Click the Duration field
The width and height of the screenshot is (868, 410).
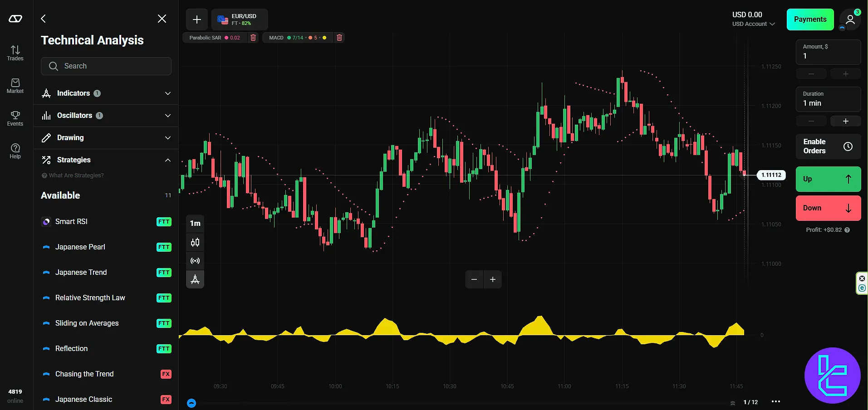829,99
